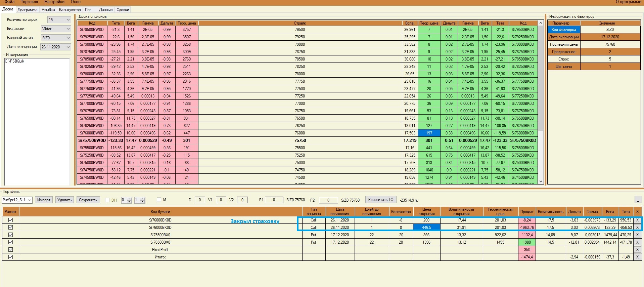Remove Si76000BK0D row with quantity -8 via X

pyautogui.click(x=637, y=220)
